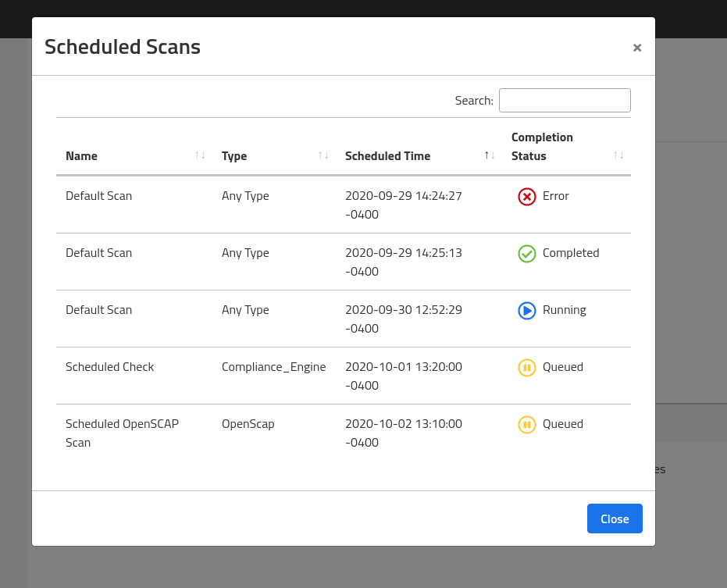Viewport: 727px width, 588px height.
Task: Click time 2020-09-29 14:25:13 -0400
Action: tap(404, 262)
